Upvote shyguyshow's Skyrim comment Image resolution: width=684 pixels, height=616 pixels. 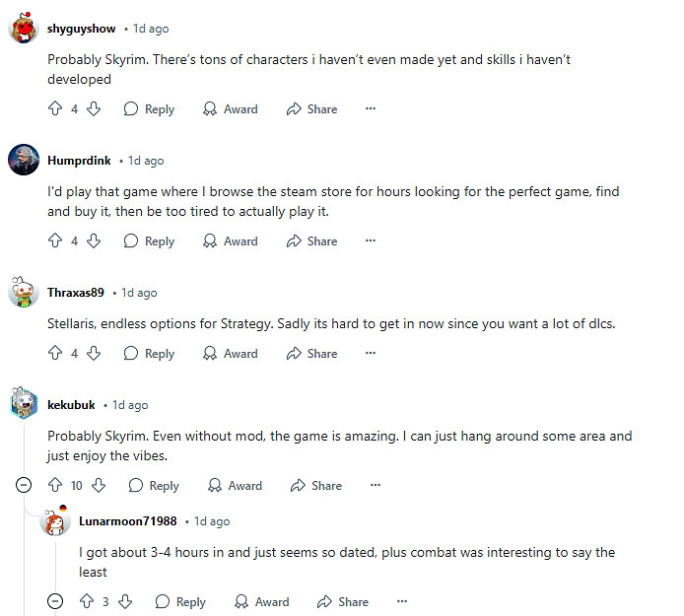[x=55, y=109]
